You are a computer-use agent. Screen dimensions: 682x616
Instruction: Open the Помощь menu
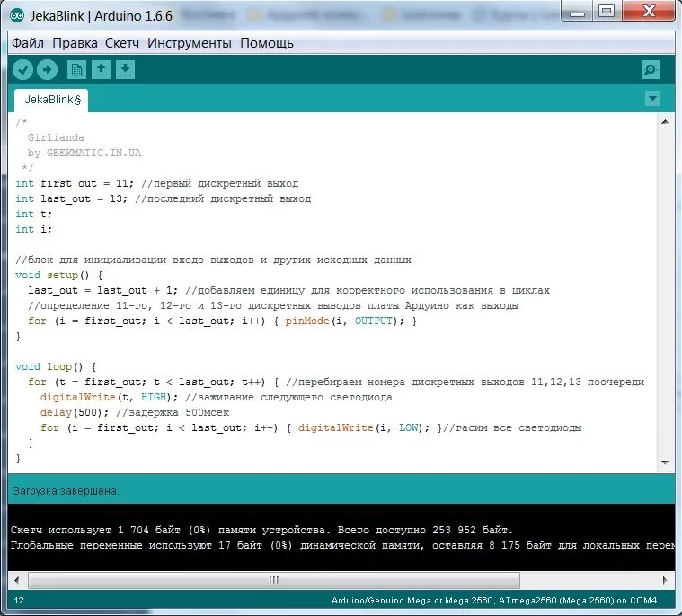[x=267, y=43]
